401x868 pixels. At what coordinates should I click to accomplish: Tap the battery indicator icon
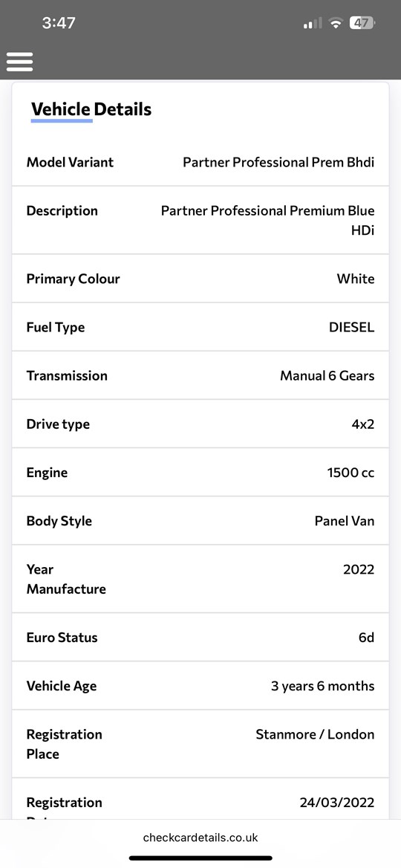pos(362,23)
